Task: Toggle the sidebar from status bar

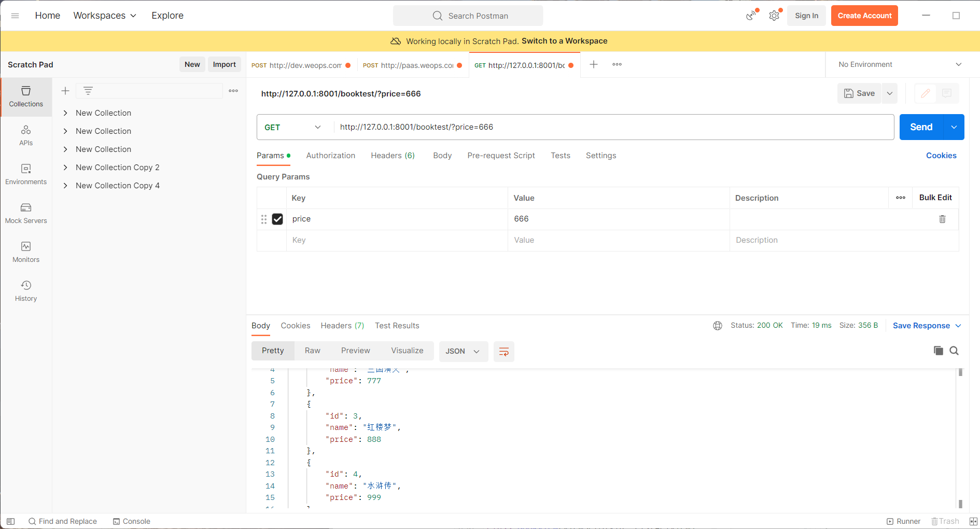Action: click(x=10, y=521)
